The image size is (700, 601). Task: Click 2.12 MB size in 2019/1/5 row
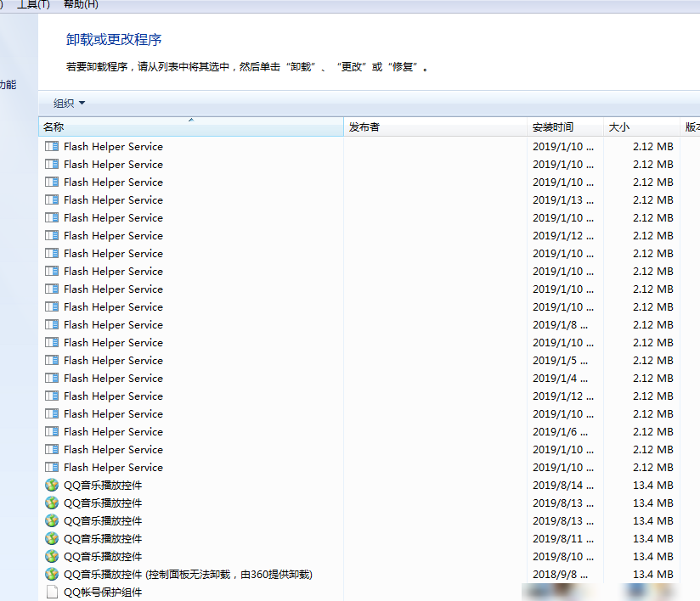(652, 361)
